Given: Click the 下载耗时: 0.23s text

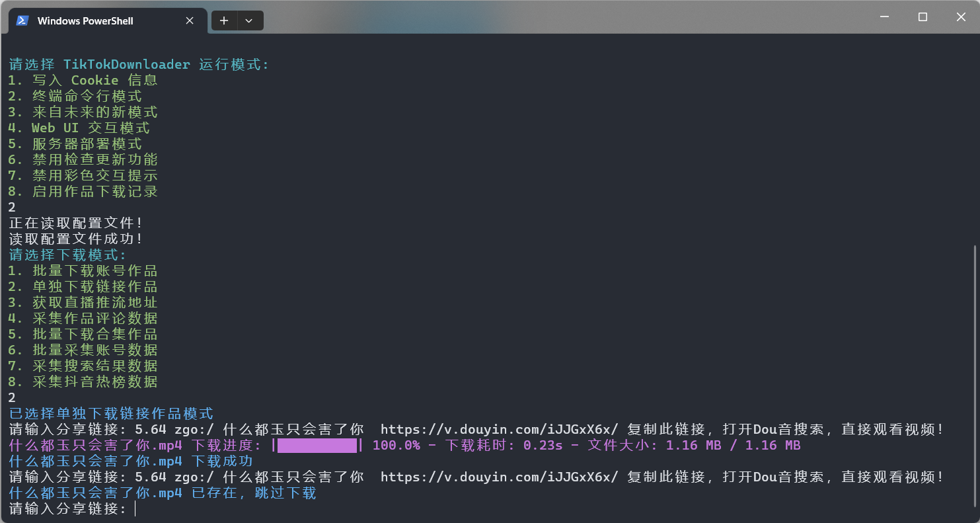Looking at the screenshot, I should (x=504, y=445).
